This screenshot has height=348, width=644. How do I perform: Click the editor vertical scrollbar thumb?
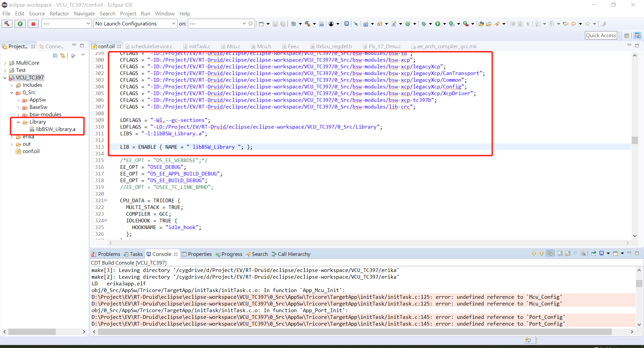pos(635,140)
